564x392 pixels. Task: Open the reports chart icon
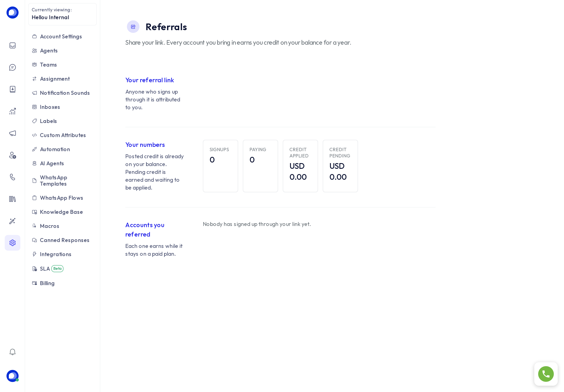coord(13,111)
